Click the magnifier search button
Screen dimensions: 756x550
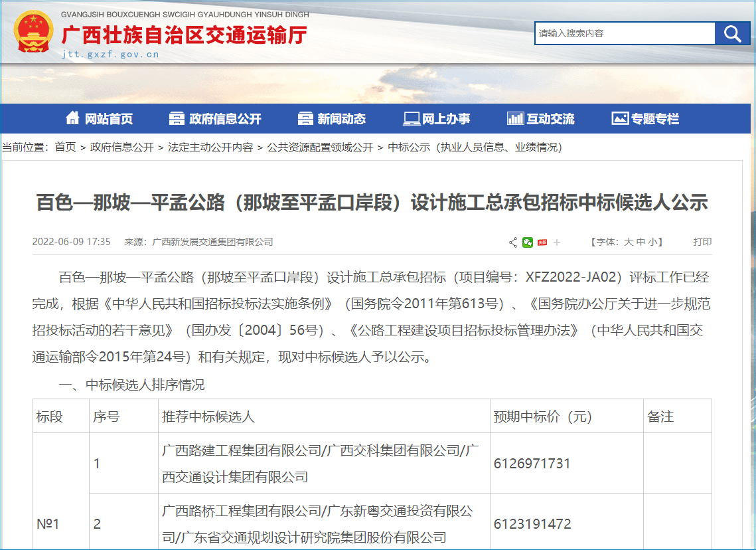coord(732,34)
